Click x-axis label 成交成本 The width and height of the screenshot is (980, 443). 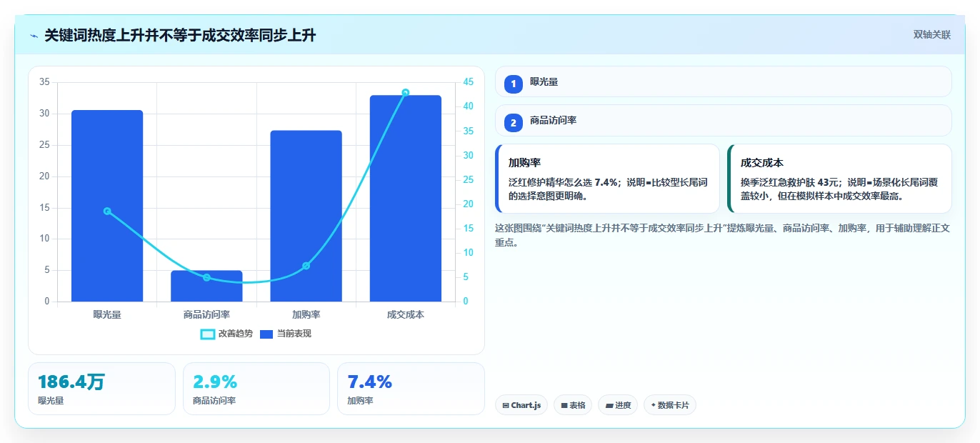tap(405, 314)
